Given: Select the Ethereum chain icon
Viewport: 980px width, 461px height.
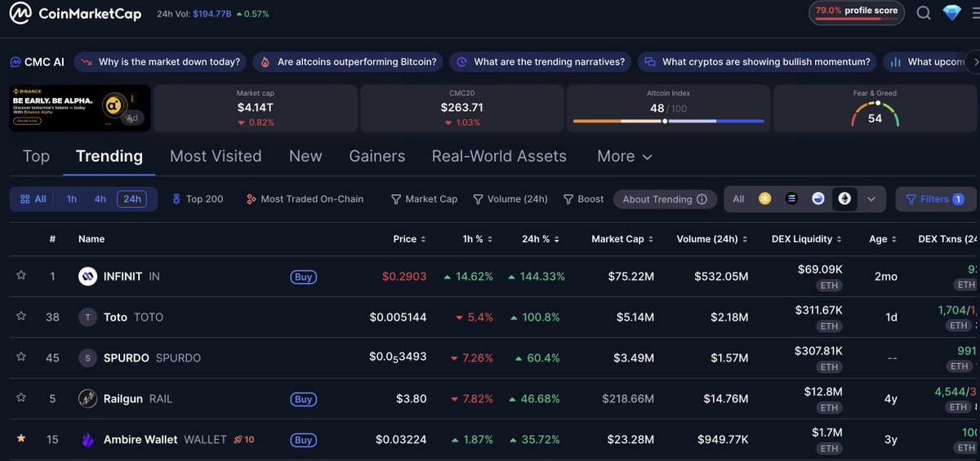Looking at the screenshot, I should [x=844, y=199].
